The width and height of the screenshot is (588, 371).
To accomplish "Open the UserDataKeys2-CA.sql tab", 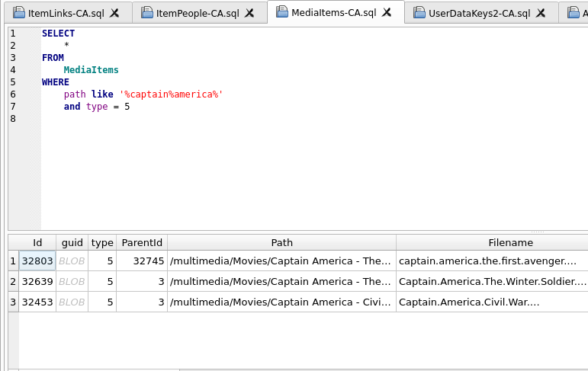I will tap(479, 13).
